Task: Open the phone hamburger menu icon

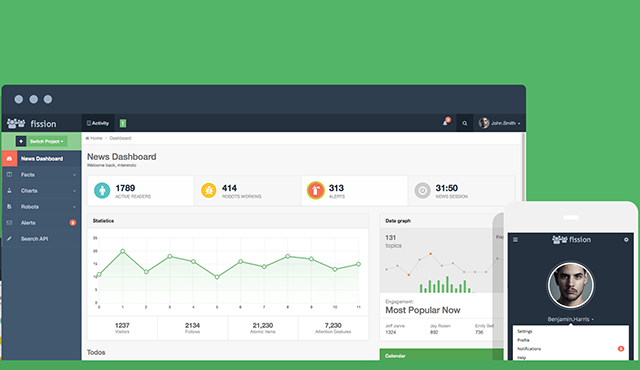Action: pos(516,240)
